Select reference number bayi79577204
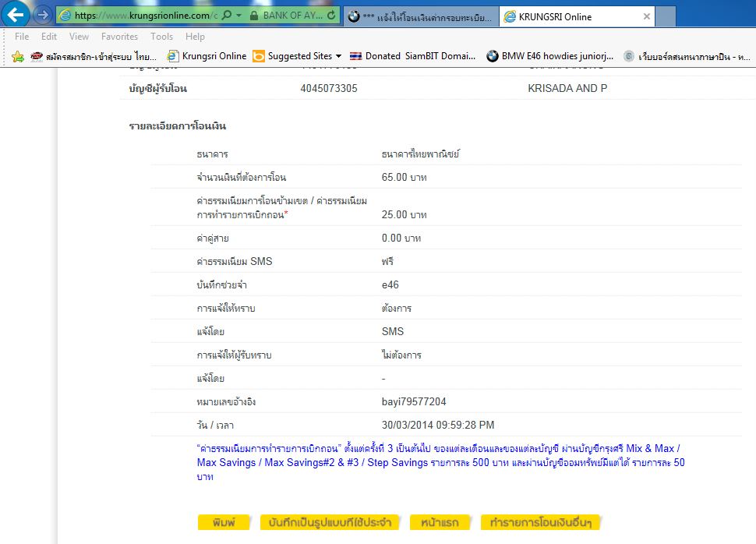 (414, 401)
